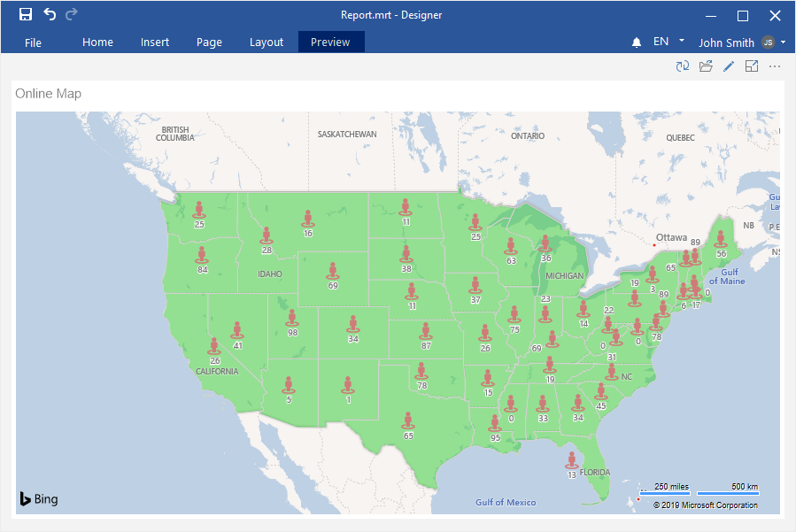Switch to the Insert tab
This screenshot has width=796, height=532.
pyautogui.click(x=155, y=42)
